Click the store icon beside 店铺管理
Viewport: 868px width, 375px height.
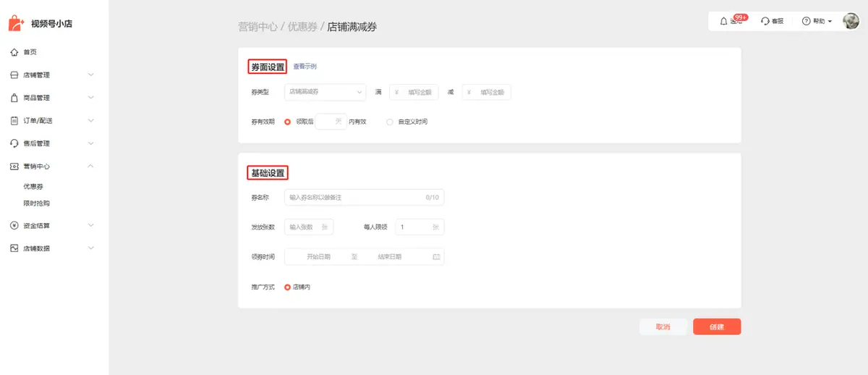(14, 75)
